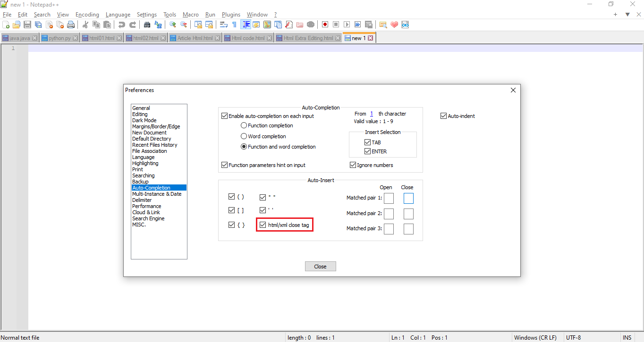Stop macro recording from the toolbar
The image size is (644, 342).
336,25
